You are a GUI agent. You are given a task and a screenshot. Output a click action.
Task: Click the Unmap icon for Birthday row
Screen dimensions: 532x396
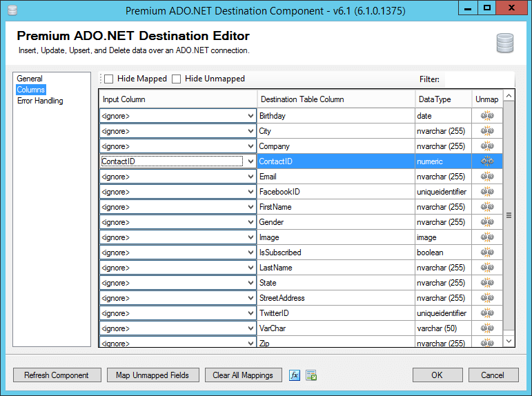(x=487, y=116)
